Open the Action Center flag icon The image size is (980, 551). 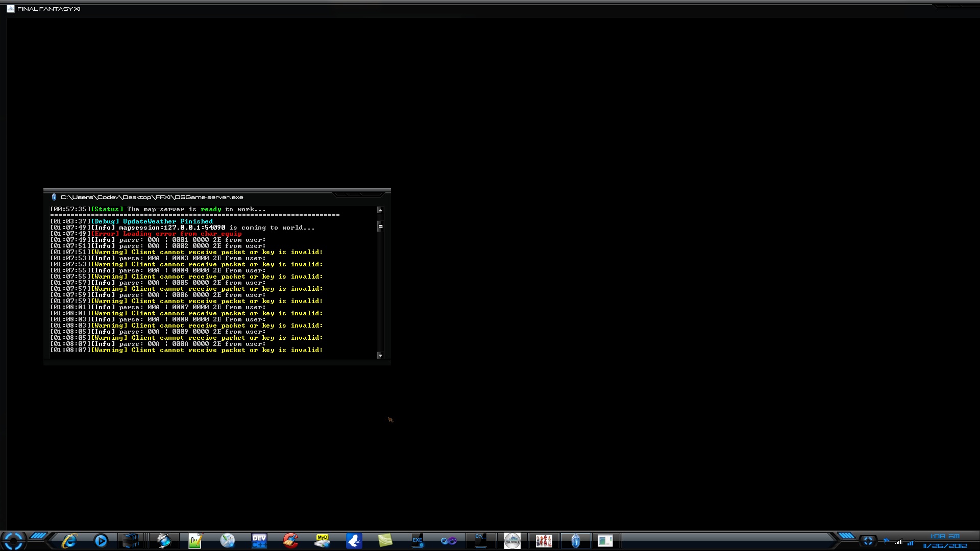pos(886,541)
